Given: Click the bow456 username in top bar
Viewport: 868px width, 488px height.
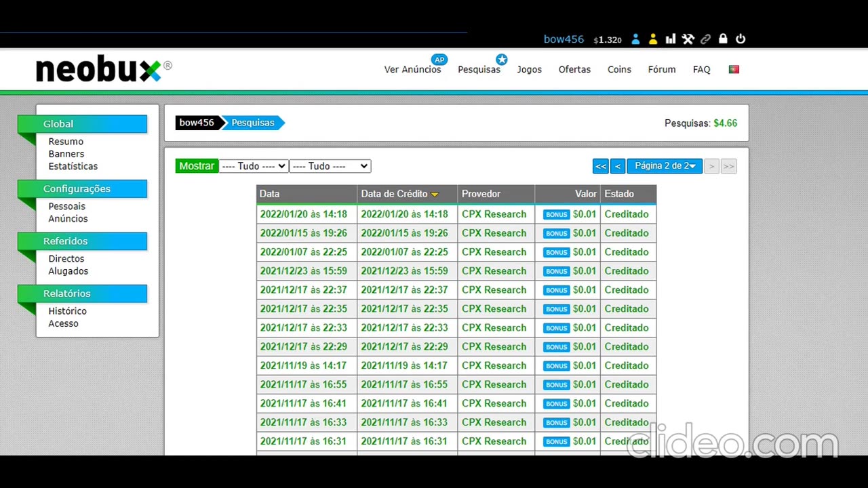Looking at the screenshot, I should click(564, 39).
